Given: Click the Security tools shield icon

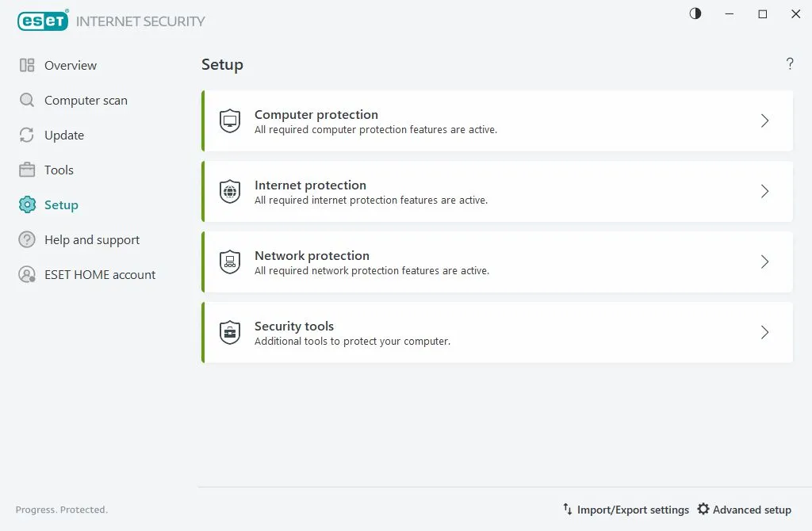Looking at the screenshot, I should tap(230, 332).
